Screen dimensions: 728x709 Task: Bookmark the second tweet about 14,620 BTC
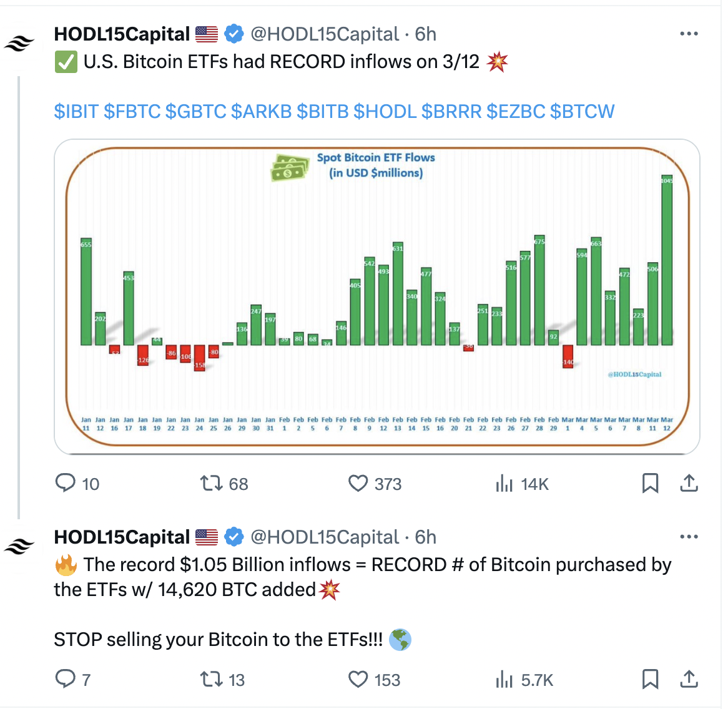(x=650, y=679)
